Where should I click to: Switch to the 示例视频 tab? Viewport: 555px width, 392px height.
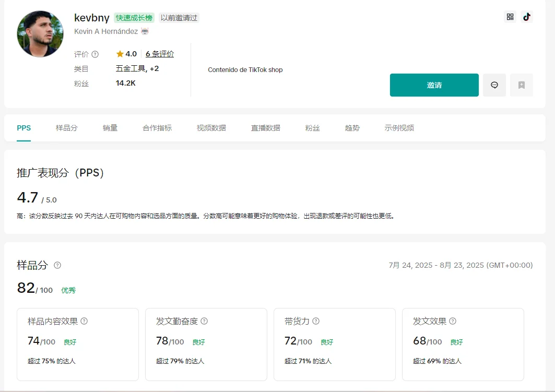pyautogui.click(x=398, y=128)
